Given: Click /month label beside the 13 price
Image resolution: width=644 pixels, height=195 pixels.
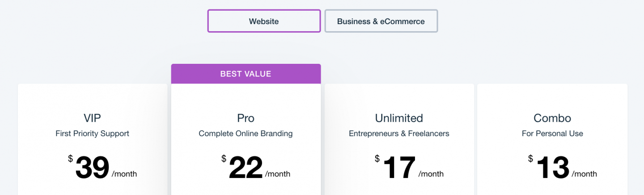Looking at the screenshot, I should 585,174.
